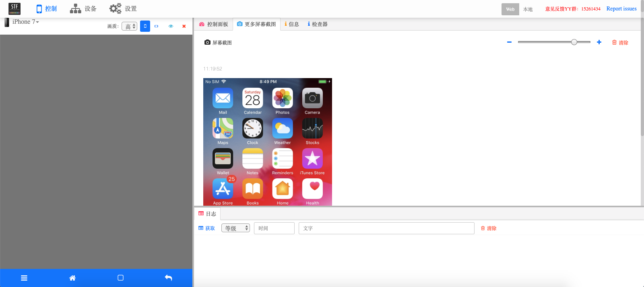Image resolution: width=644 pixels, height=287 pixels.
Task: Click Camera icon in screenshot
Action: tap(312, 98)
